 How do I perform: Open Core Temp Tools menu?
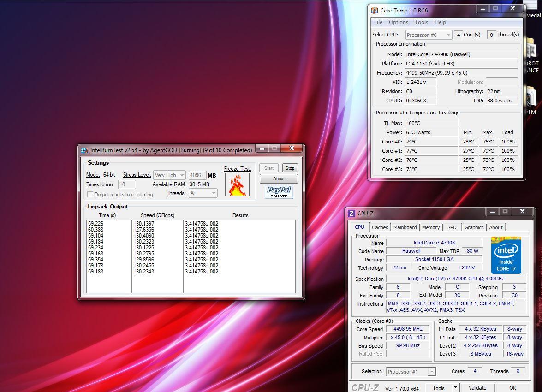pyautogui.click(x=421, y=22)
